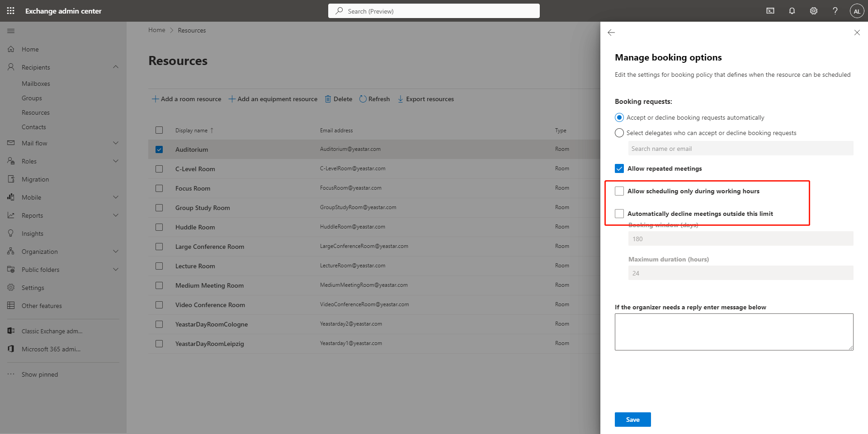Click the Mobile icon in sidebar

pyautogui.click(x=11, y=197)
